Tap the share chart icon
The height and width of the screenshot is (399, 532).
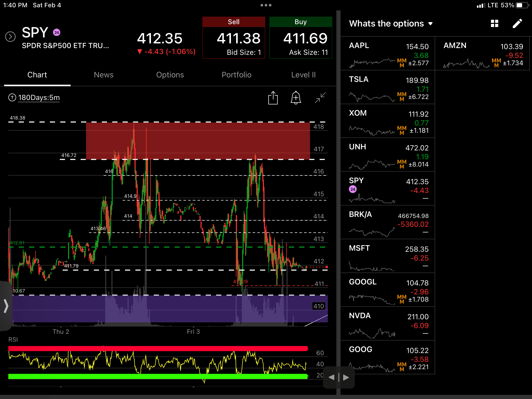coord(273,98)
